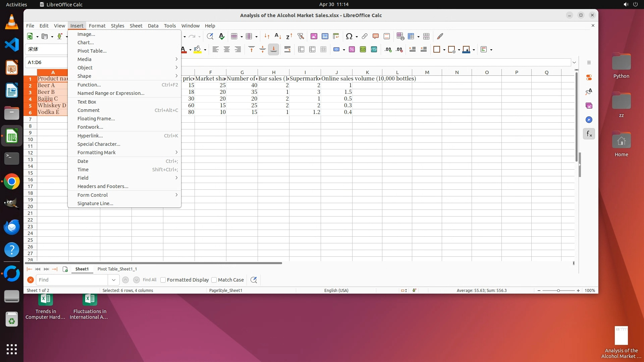Click inside the Find text field

(x=72, y=280)
